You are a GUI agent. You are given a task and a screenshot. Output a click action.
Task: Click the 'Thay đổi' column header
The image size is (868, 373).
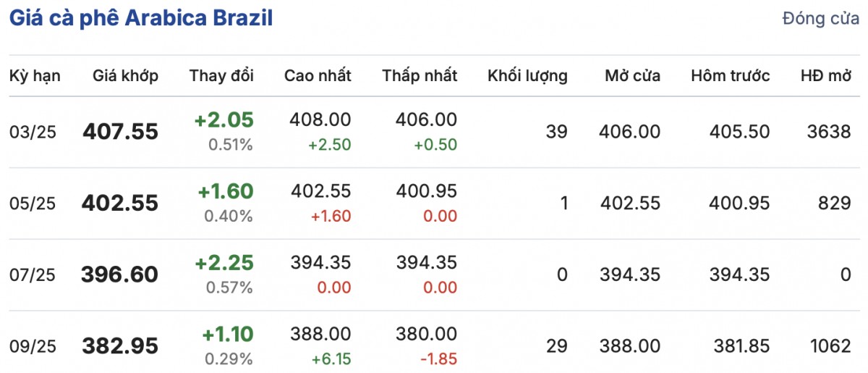pyautogui.click(x=221, y=75)
